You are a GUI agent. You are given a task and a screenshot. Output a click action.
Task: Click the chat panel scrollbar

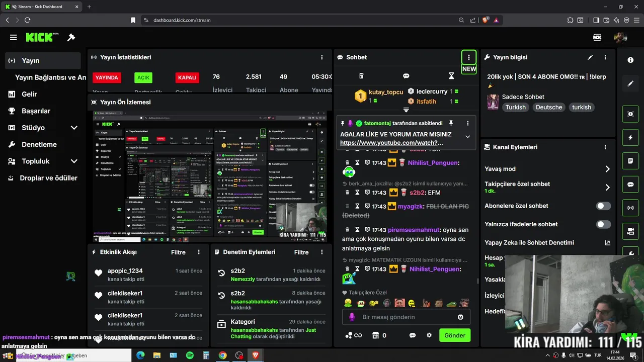pos(477,282)
